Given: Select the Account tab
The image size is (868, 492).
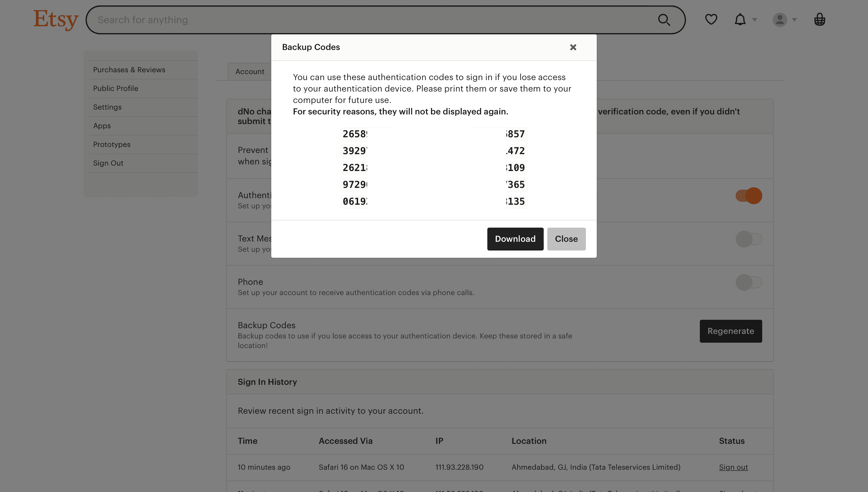Looking at the screenshot, I should click(x=250, y=72).
